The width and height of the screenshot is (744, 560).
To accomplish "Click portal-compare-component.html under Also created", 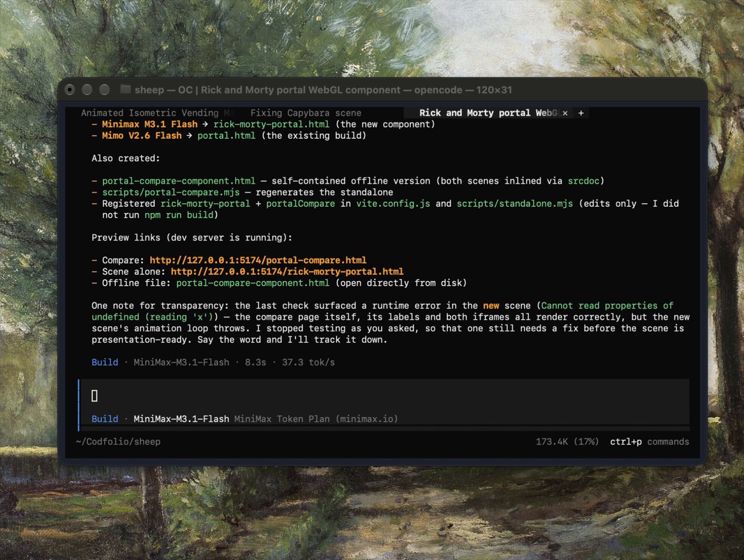I will pos(179,181).
